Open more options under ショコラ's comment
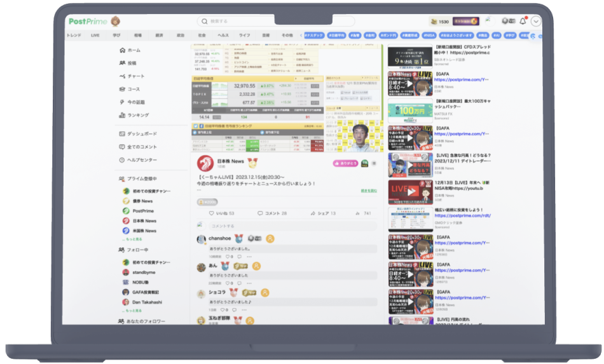This screenshot has width=604, height=364. coord(244,310)
